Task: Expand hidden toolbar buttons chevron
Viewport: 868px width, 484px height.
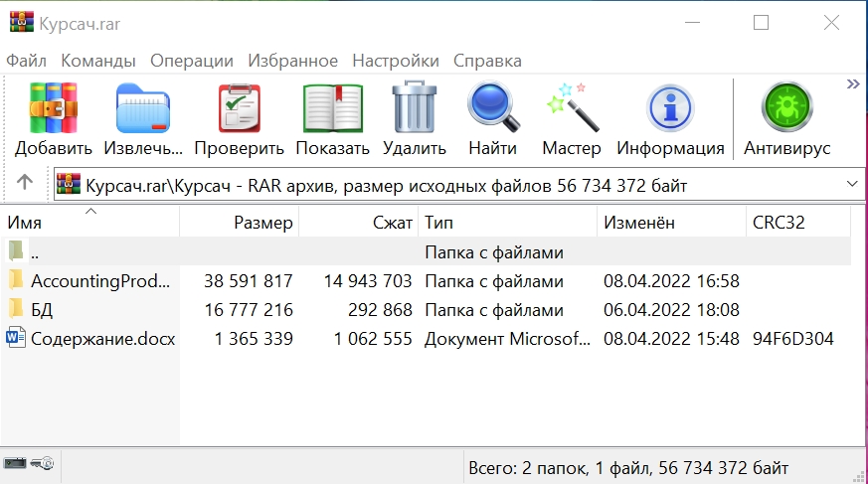Action: click(x=852, y=84)
